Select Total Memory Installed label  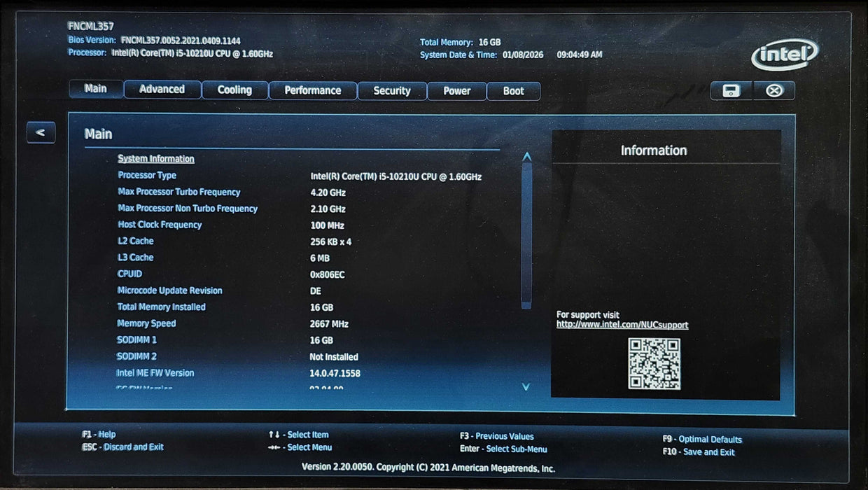coord(162,307)
